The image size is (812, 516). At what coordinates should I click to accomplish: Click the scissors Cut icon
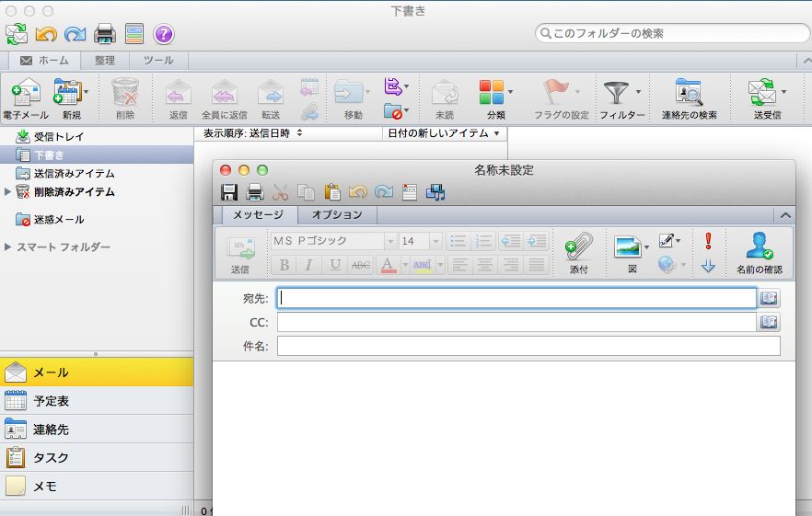pos(280,192)
